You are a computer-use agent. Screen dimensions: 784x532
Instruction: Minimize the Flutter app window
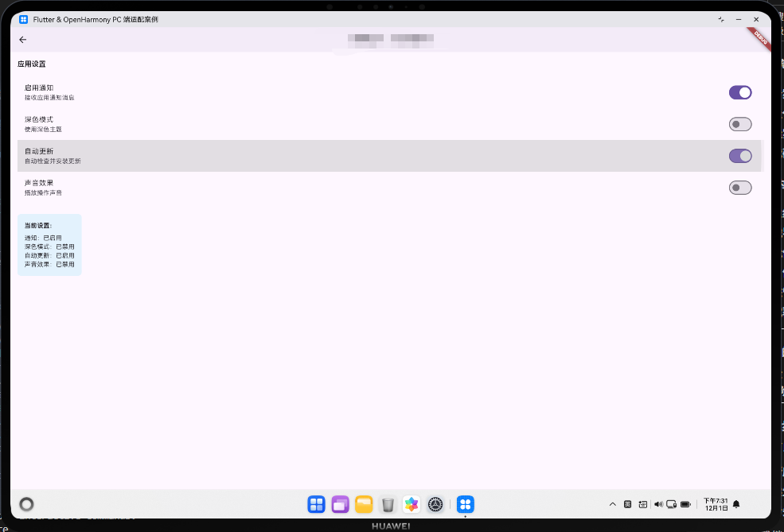click(x=739, y=19)
